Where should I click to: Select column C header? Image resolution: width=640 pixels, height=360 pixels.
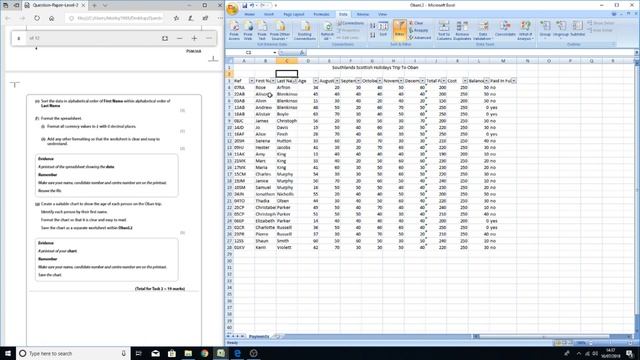(x=287, y=61)
